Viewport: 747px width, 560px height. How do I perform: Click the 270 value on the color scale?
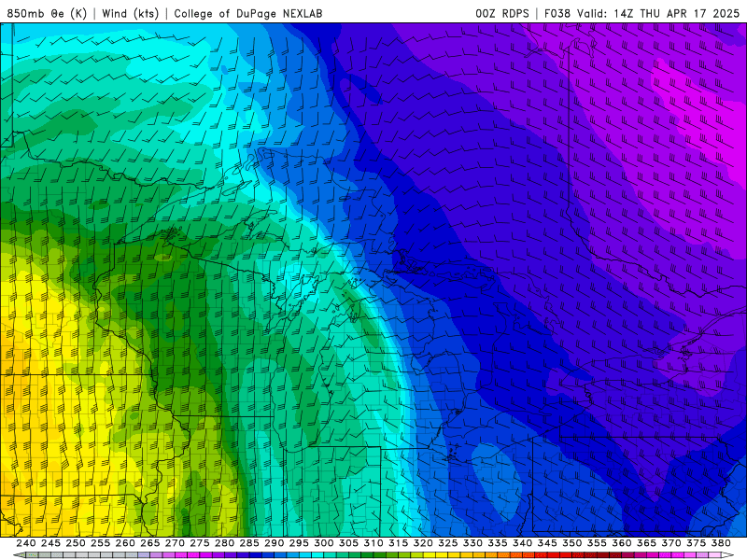coord(175,543)
